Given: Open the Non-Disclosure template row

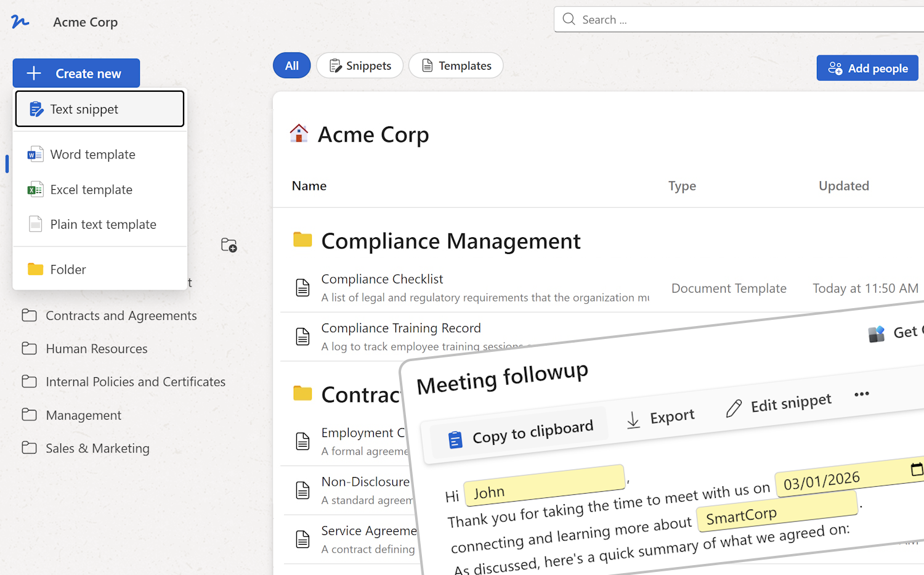Looking at the screenshot, I should click(x=365, y=482).
